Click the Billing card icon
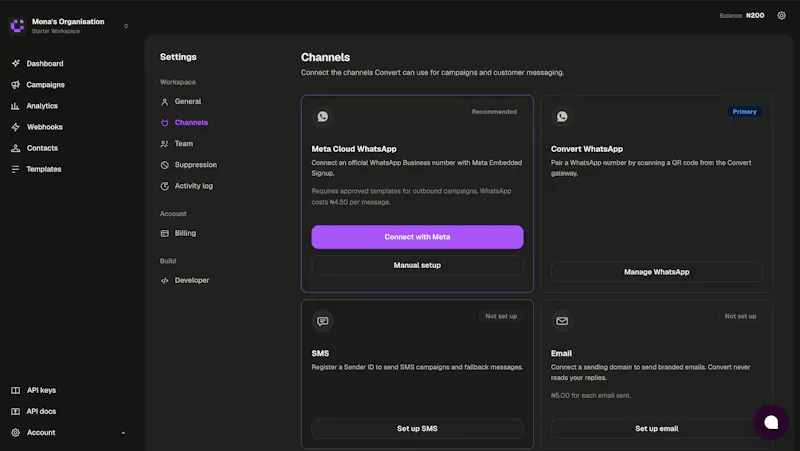 [x=164, y=233]
